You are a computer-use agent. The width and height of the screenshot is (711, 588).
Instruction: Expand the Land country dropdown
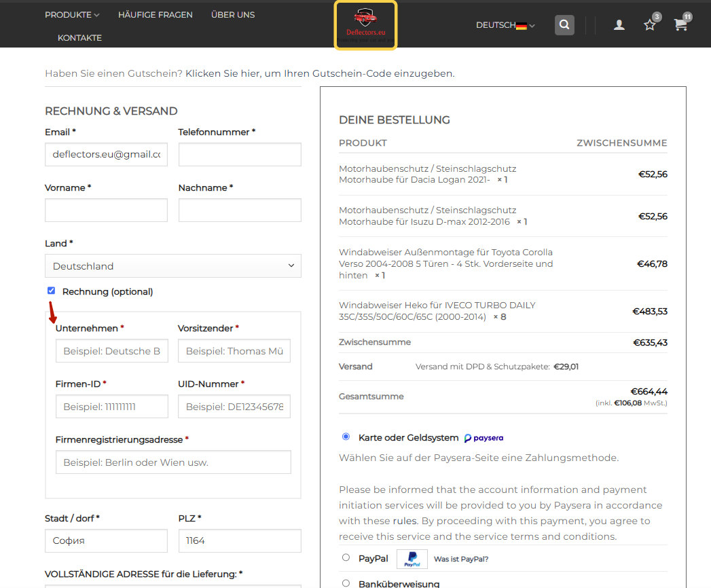(172, 265)
